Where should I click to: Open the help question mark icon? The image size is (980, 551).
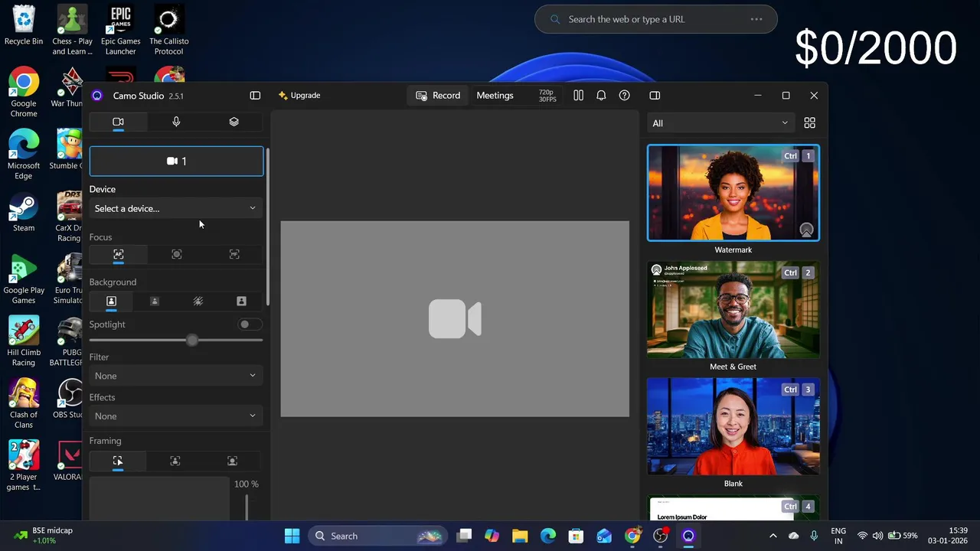pyautogui.click(x=625, y=96)
